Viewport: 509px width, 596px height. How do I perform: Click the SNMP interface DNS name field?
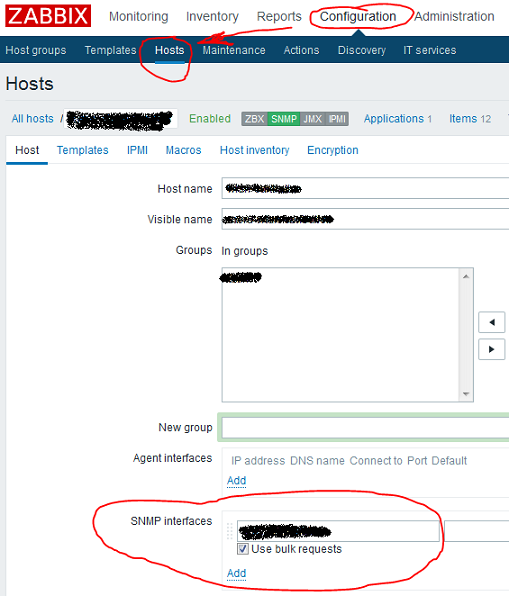(x=476, y=531)
